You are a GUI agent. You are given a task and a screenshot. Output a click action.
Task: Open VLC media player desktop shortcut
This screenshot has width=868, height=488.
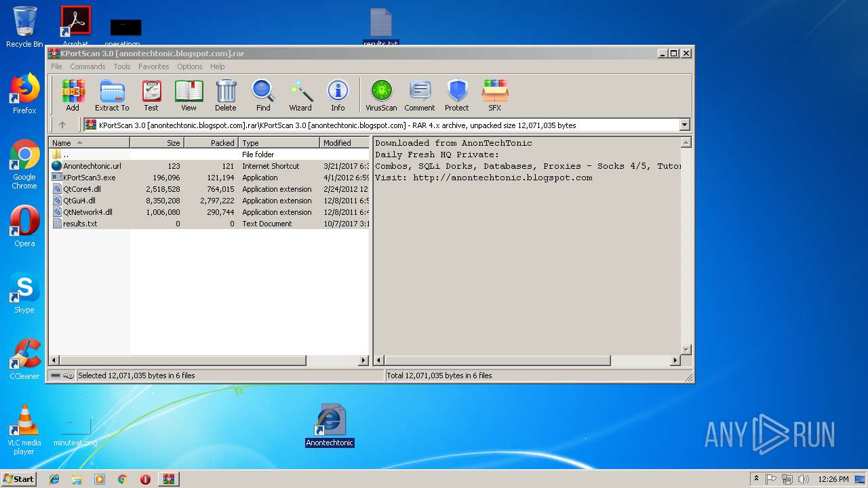pyautogui.click(x=24, y=430)
